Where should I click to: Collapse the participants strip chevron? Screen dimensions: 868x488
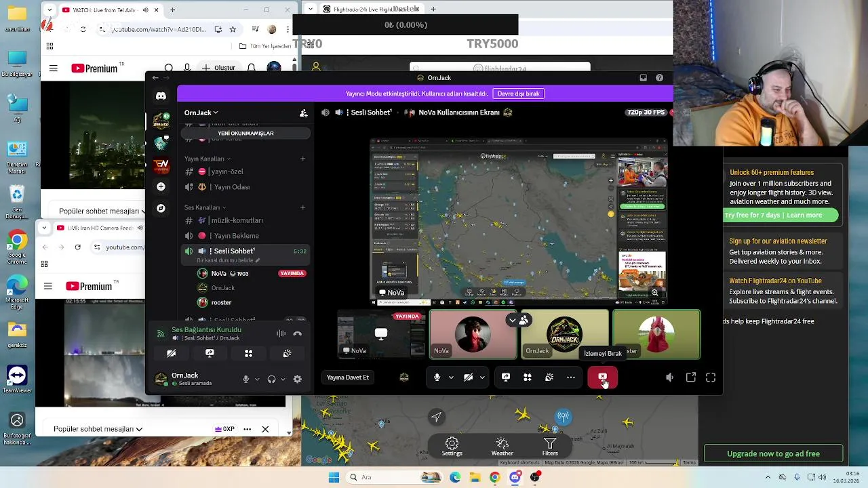pos(512,320)
